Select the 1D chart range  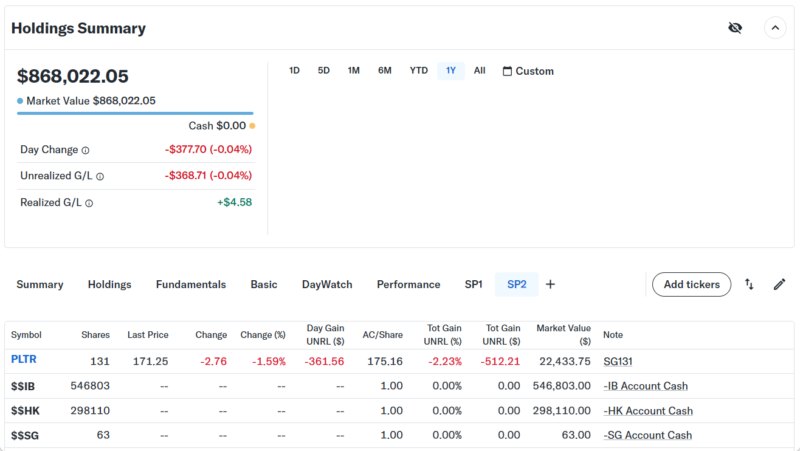tap(294, 71)
